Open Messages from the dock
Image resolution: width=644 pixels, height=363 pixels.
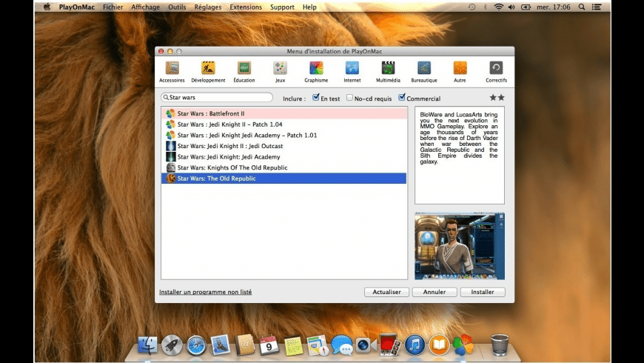342,345
